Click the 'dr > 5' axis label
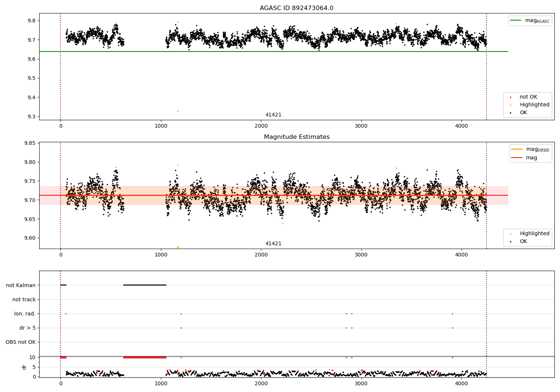This screenshot has height=392, width=560. [x=28, y=328]
